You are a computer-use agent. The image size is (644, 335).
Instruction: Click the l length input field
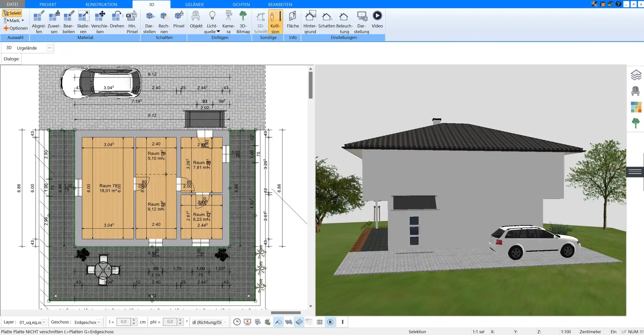[124, 322]
